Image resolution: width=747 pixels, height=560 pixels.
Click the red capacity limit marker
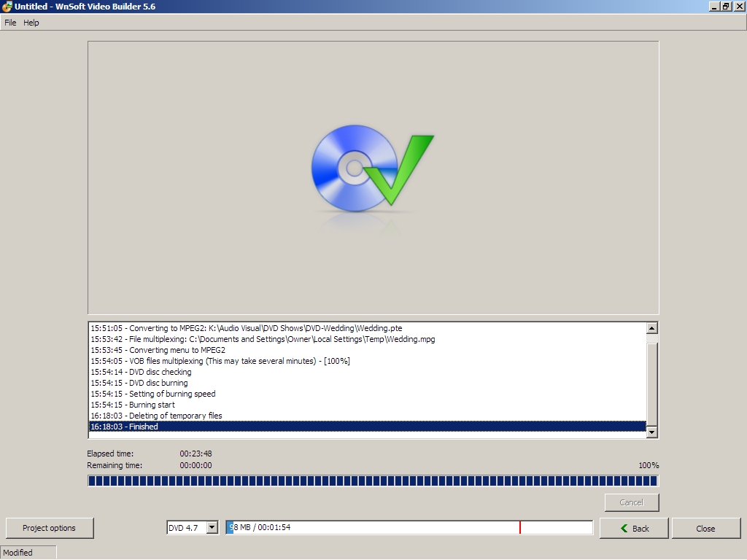[x=519, y=528]
